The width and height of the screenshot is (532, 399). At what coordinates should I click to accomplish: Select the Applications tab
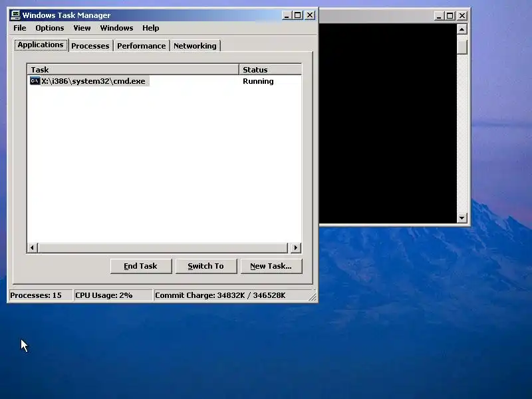click(x=41, y=45)
